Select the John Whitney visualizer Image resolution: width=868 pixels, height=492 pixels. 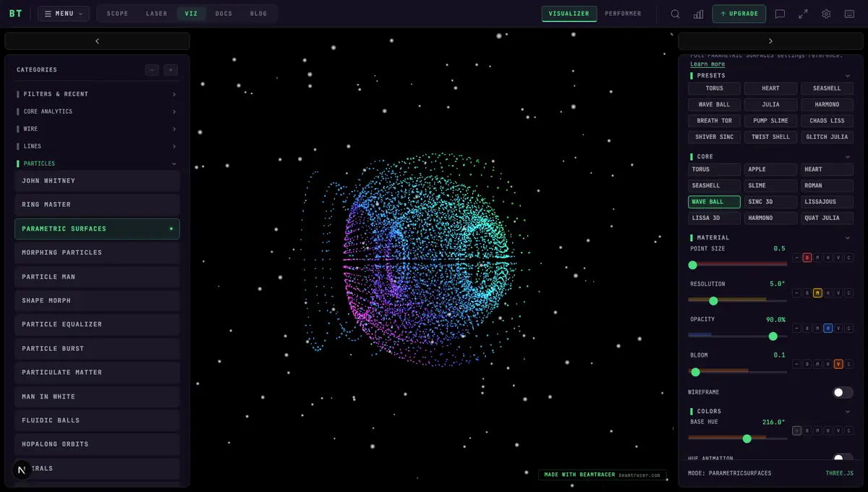click(97, 181)
